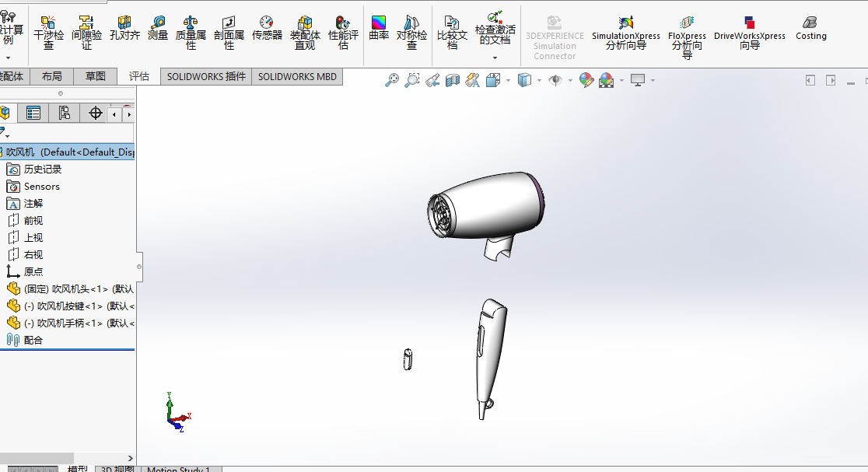
Task: Open View Settings dropdown arrow
Action: coord(653,81)
